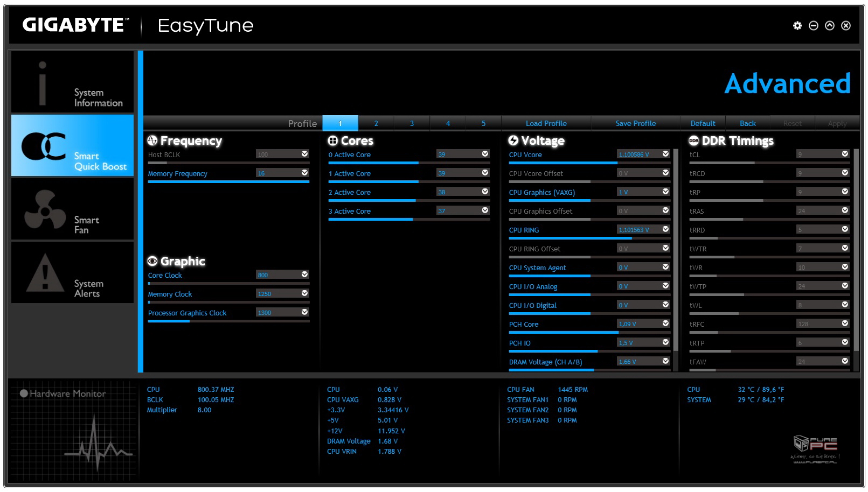Click the Frequency section icon
868x492 pixels.
pyautogui.click(x=152, y=140)
